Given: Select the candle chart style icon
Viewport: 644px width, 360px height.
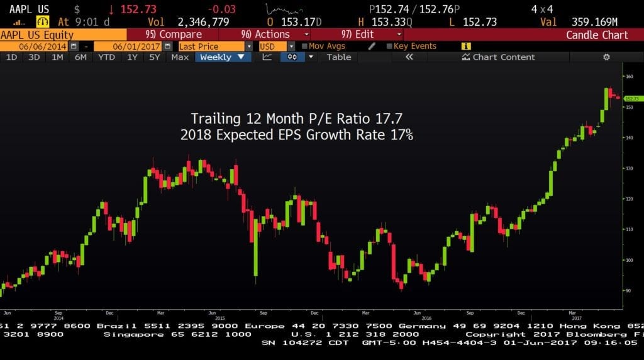Looking at the screenshot, I should (292, 57).
